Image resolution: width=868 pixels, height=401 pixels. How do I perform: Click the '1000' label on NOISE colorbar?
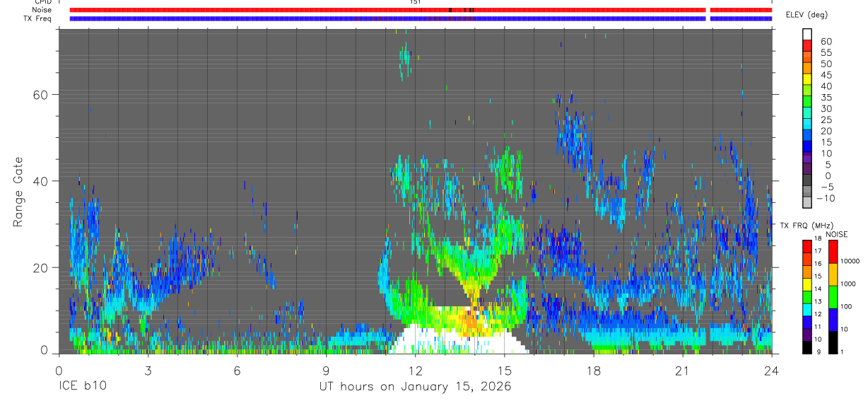pyautogui.click(x=848, y=284)
